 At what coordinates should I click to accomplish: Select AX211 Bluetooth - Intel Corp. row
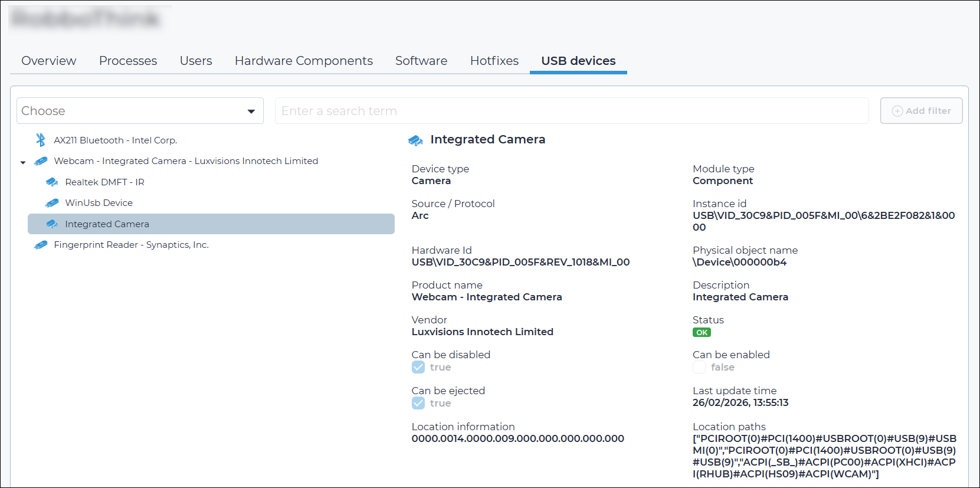tap(116, 140)
